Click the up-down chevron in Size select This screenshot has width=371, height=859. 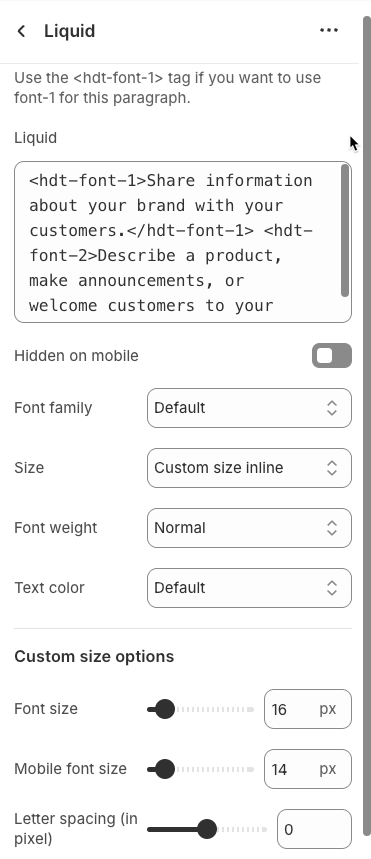[332, 468]
